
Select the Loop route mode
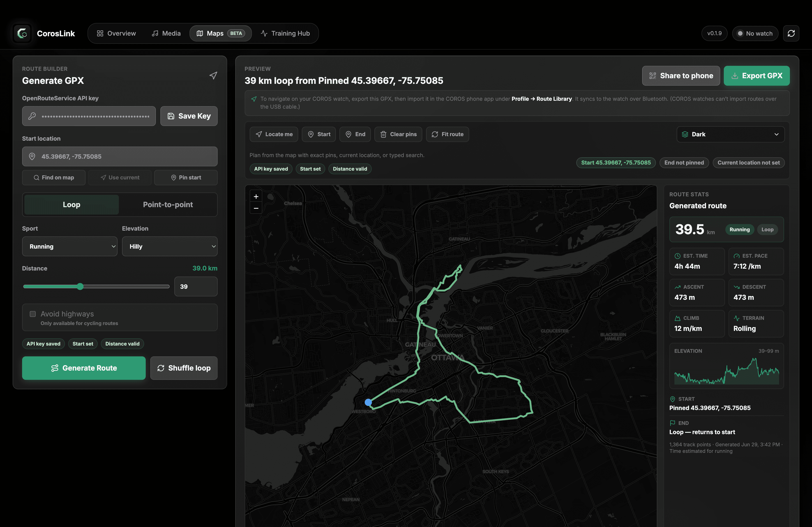point(71,204)
